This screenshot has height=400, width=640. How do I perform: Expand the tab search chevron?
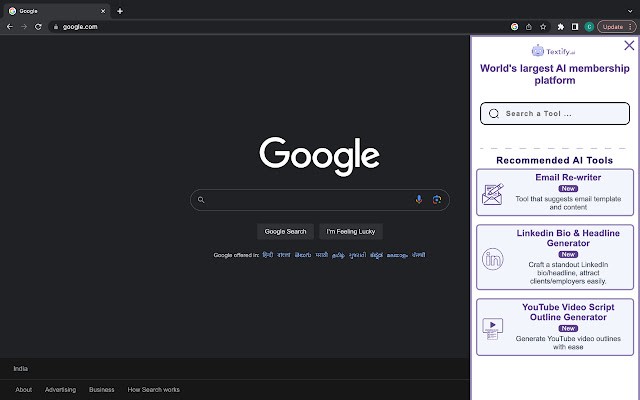pyautogui.click(x=630, y=11)
